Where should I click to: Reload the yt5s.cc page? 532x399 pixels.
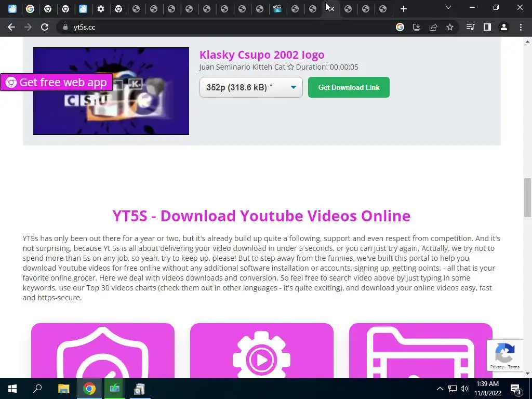click(45, 27)
